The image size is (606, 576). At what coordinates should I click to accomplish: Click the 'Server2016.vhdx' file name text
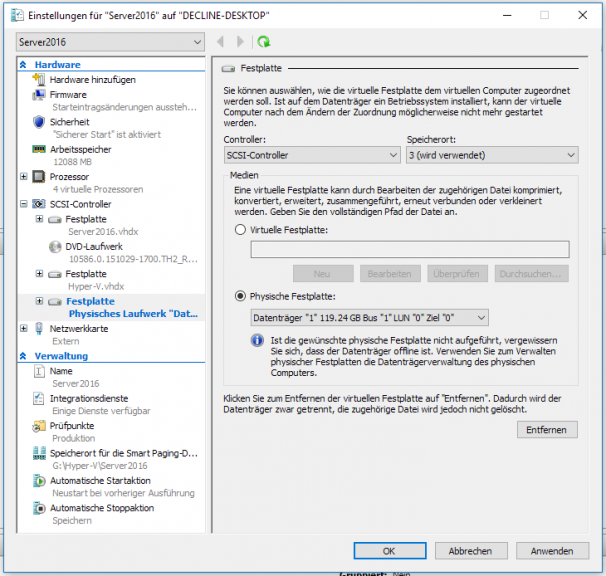[103, 232]
